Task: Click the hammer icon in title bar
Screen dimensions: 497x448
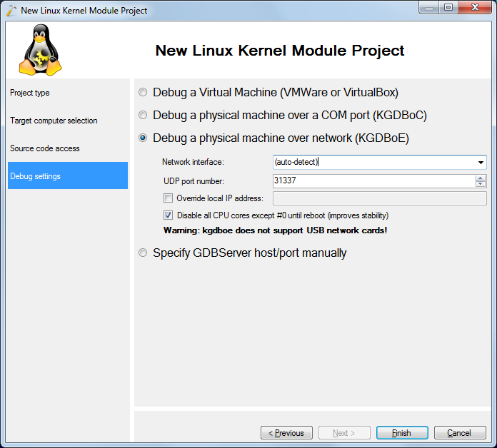Action: click(11, 11)
